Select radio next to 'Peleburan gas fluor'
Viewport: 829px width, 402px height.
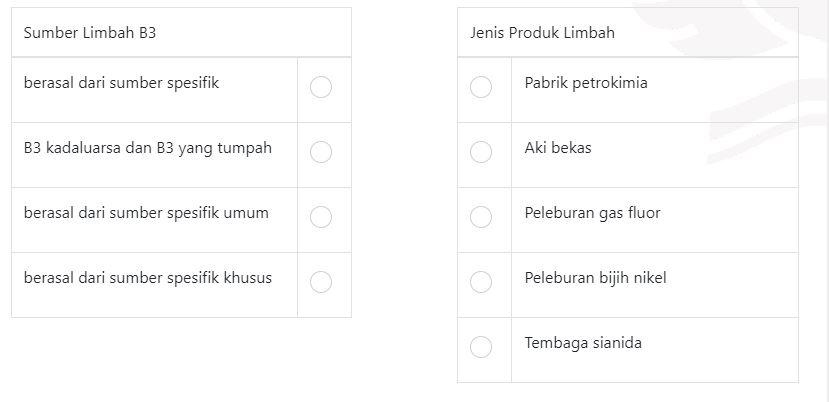(481, 217)
